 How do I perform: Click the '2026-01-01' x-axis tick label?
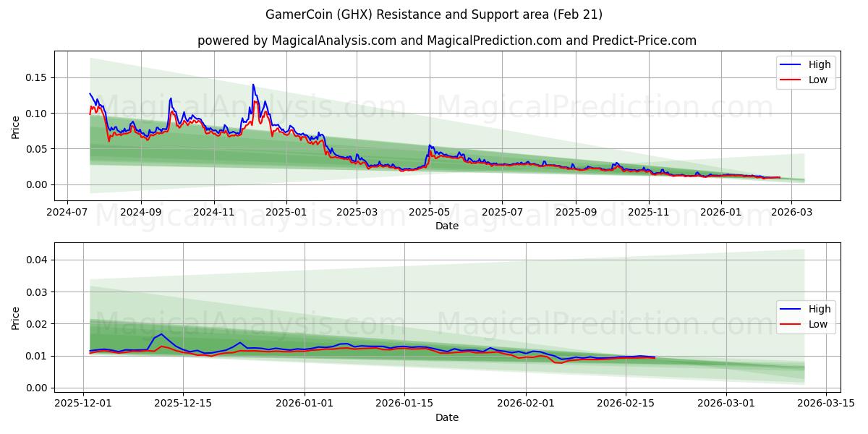[x=305, y=404]
